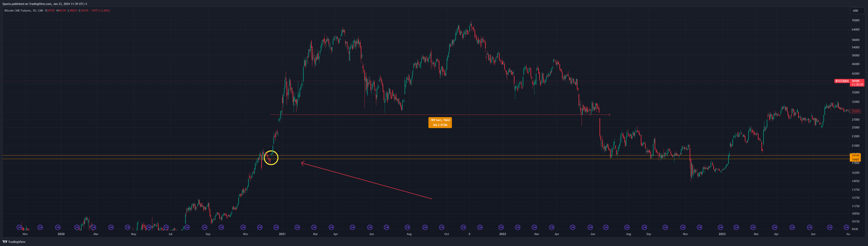Screen dimensions: 868x246
Task: Click the 50000 price scale label
Action: (855, 55)
